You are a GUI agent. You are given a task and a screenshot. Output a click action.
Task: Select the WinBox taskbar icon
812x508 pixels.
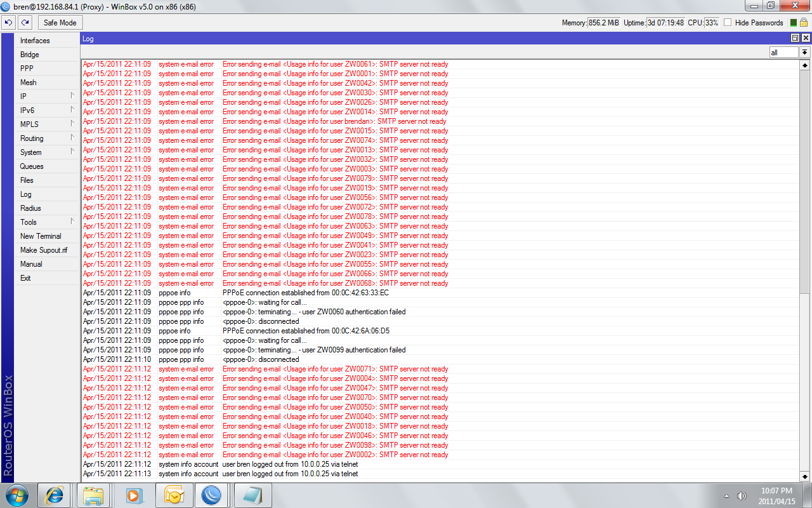[x=211, y=495]
